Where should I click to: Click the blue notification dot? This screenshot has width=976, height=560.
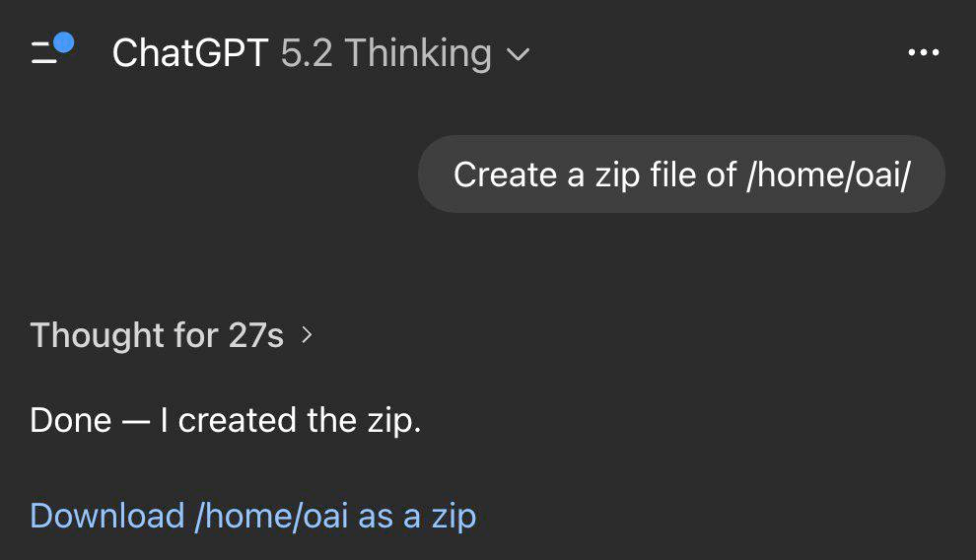[x=64, y=42]
